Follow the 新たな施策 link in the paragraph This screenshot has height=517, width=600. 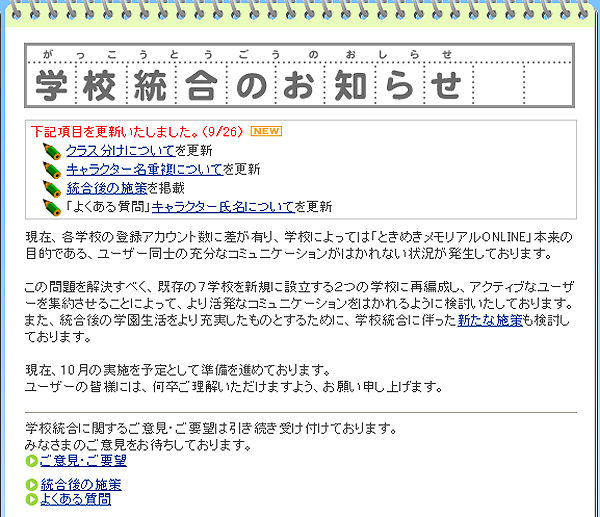click(x=490, y=321)
